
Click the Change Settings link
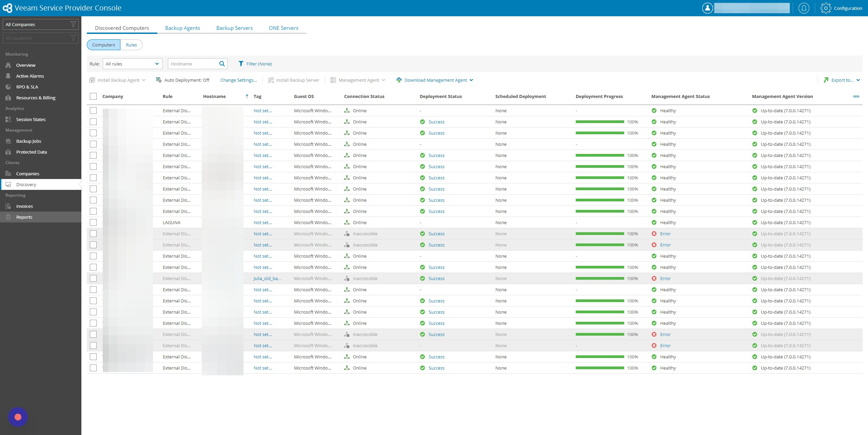(239, 80)
